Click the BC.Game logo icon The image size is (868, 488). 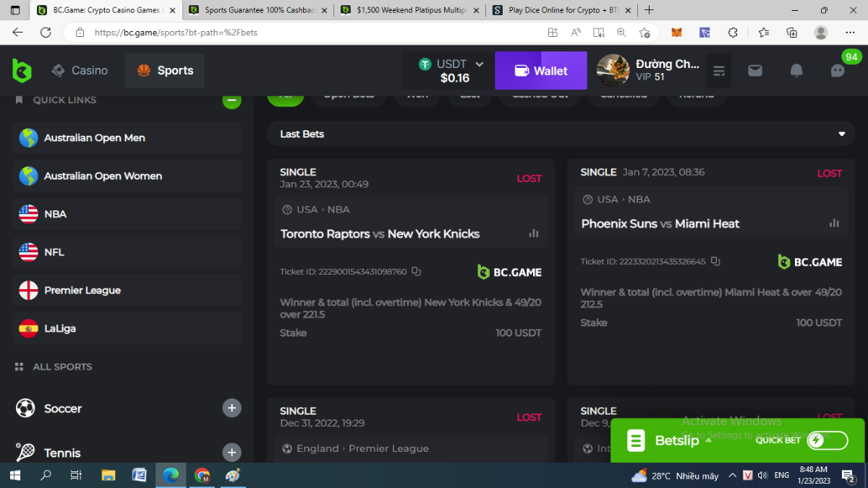22,71
